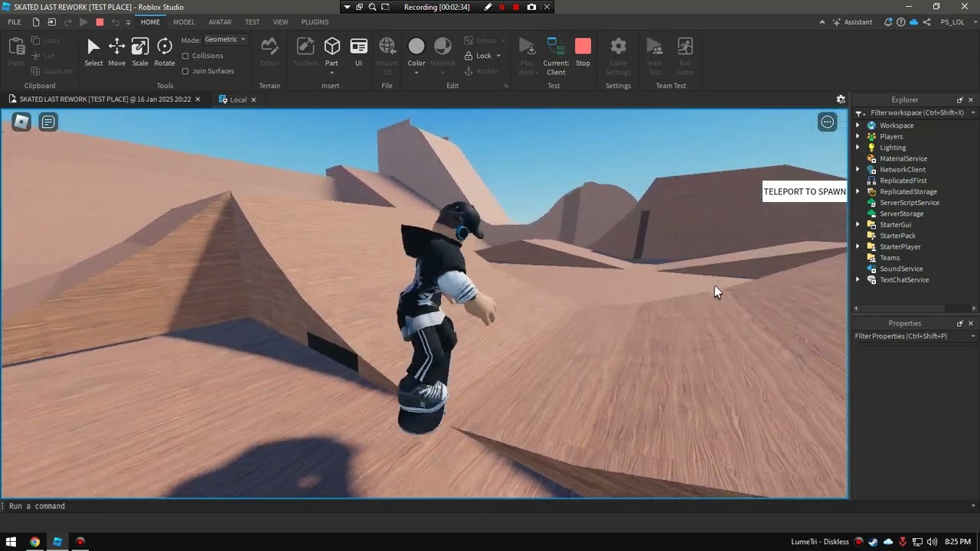Switch to the TEST tab

pos(252,22)
